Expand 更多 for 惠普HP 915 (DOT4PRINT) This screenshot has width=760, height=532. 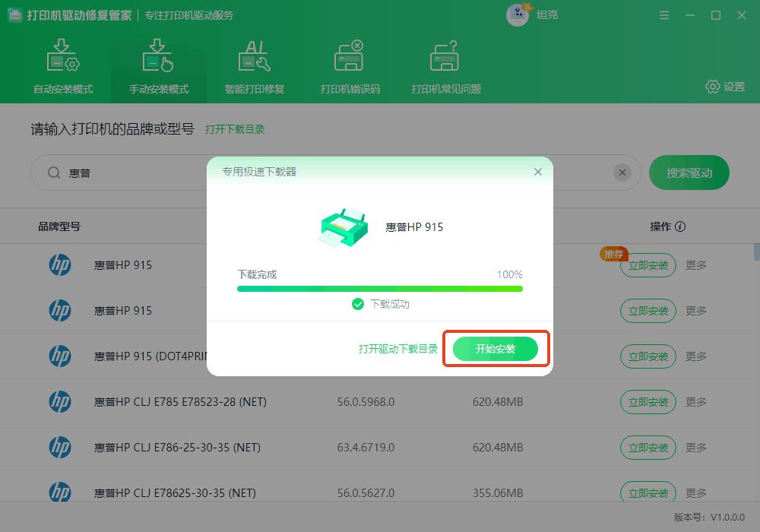(x=696, y=356)
